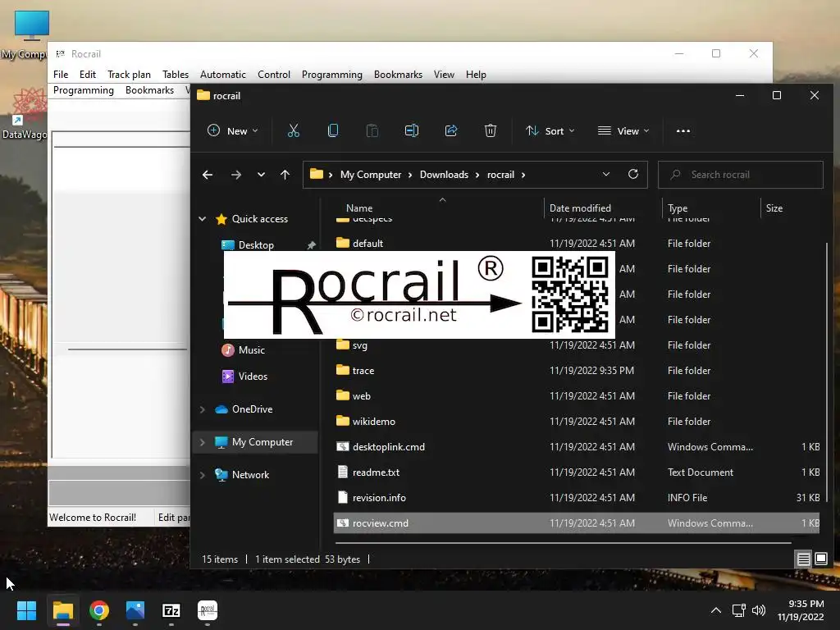Select the wikidemo folder
The image size is (840, 630).
click(x=576, y=421)
